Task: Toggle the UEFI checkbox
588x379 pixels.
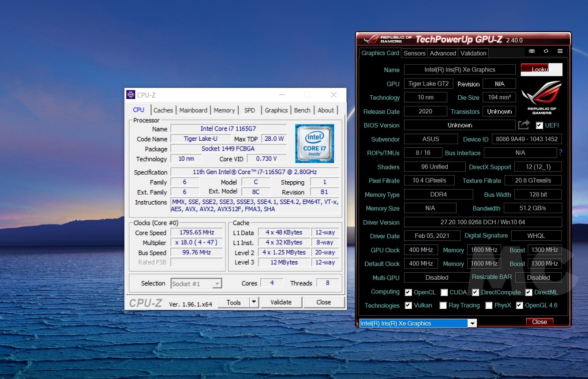Action: 539,125
